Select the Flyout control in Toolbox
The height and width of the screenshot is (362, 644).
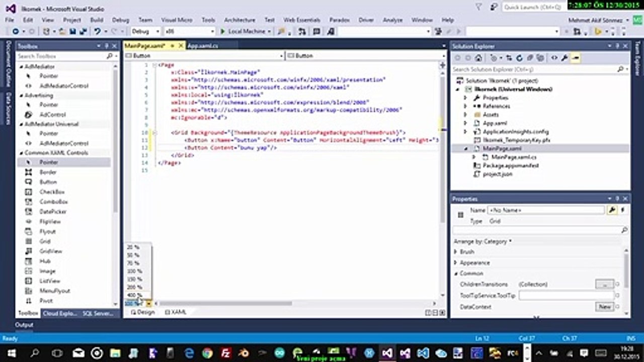click(48, 231)
